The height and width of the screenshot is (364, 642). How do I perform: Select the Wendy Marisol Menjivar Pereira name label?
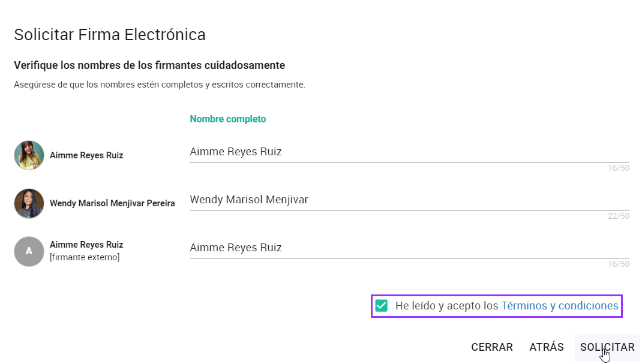click(112, 203)
